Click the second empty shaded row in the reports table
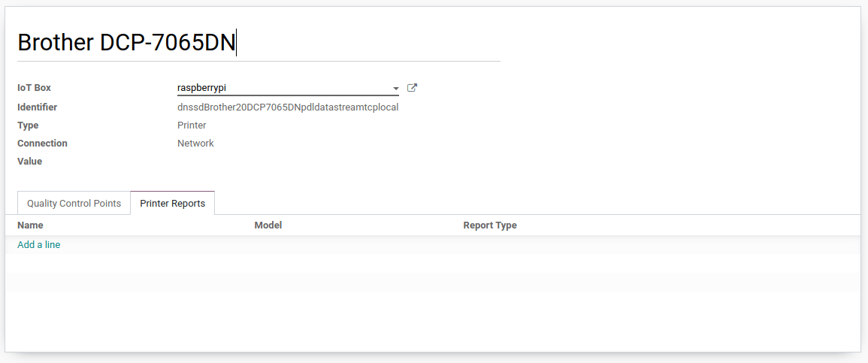868x363 pixels. point(432,282)
